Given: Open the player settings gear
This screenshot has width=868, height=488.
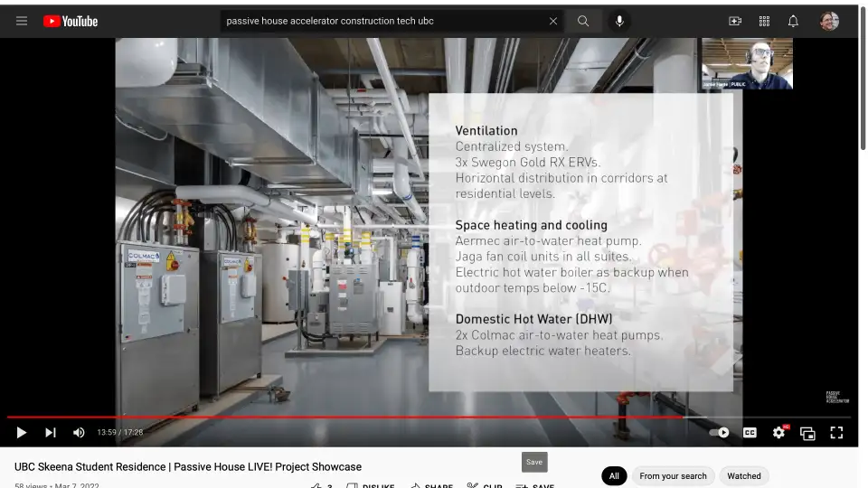Looking at the screenshot, I should pyautogui.click(x=778, y=432).
